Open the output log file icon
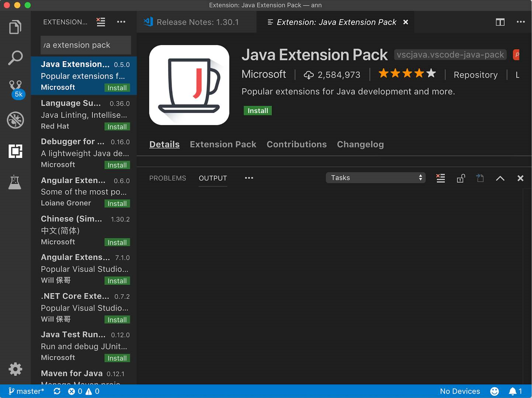Viewport: 532px width, 398px height. coord(480,178)
